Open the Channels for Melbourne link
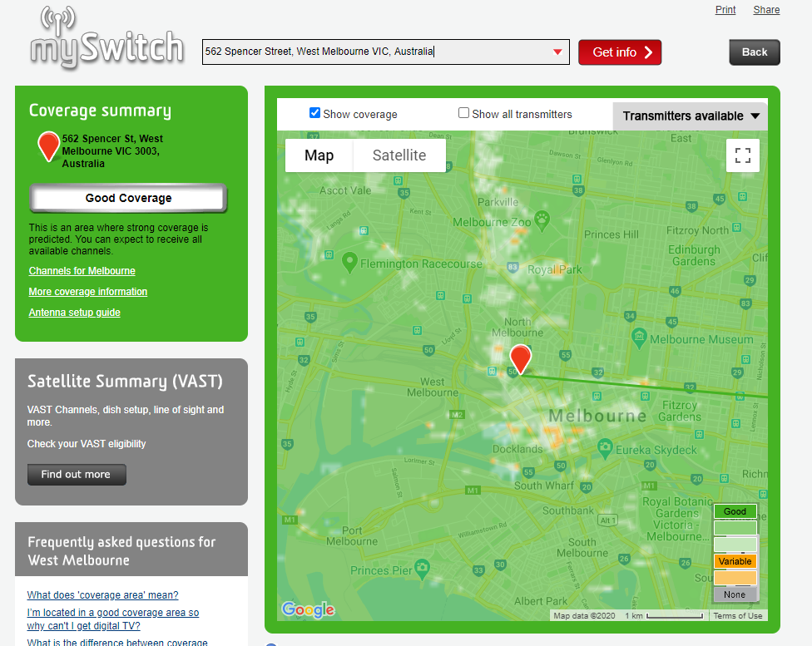The image size is (812, 646). [82, 271]
